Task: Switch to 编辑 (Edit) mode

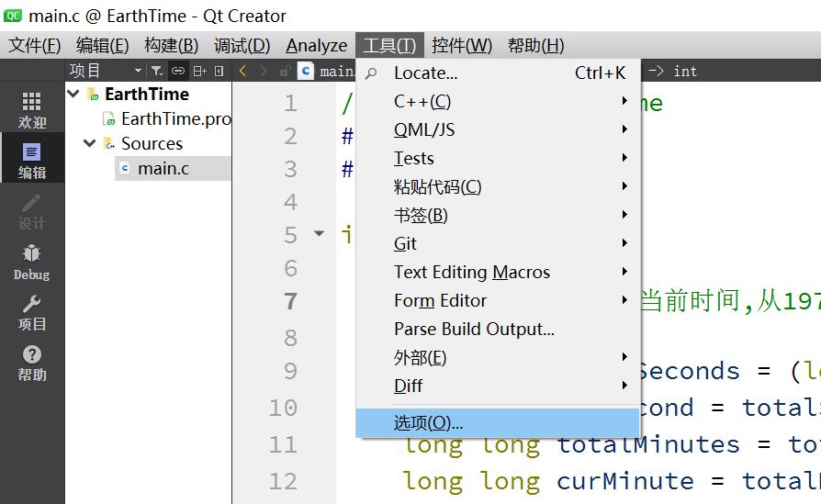Action: (x=31, y=159)
